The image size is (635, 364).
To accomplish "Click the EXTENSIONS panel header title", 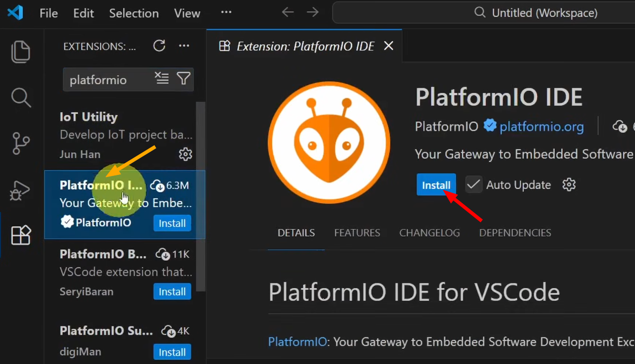I will point(100,47).
